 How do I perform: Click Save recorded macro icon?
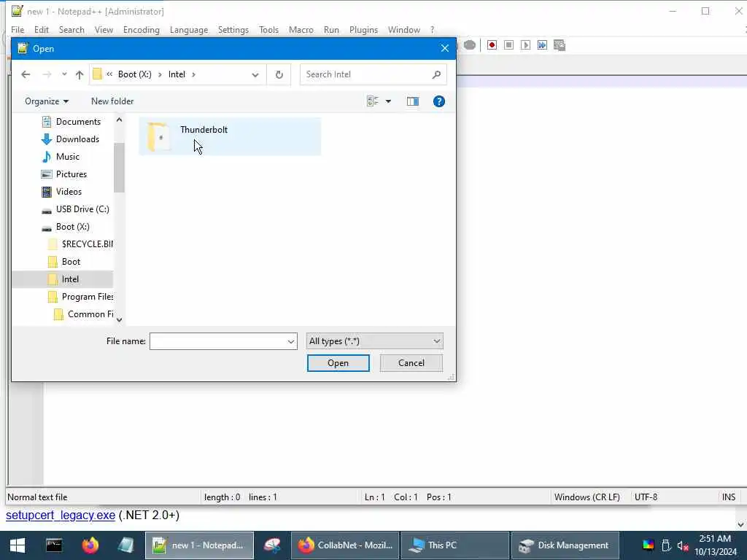[x=560, y=45]
